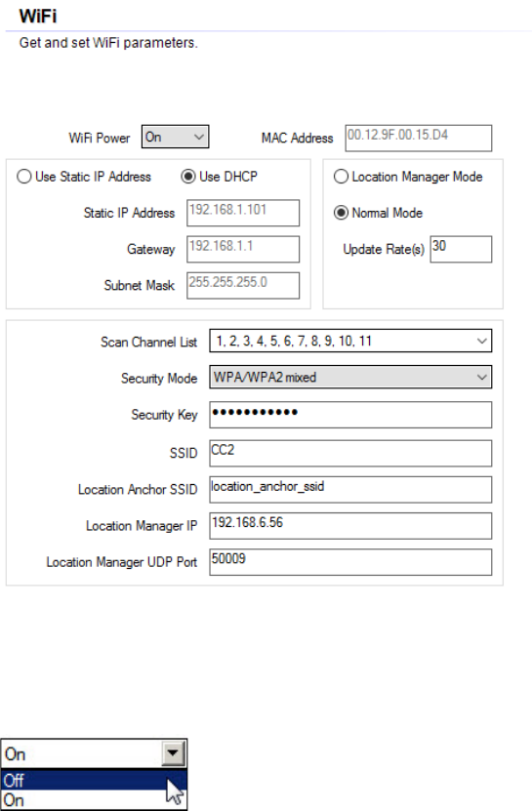Edit the Update Rate(s) field
The width and height of the screenshot is (532, 811).
coord(461,249)
